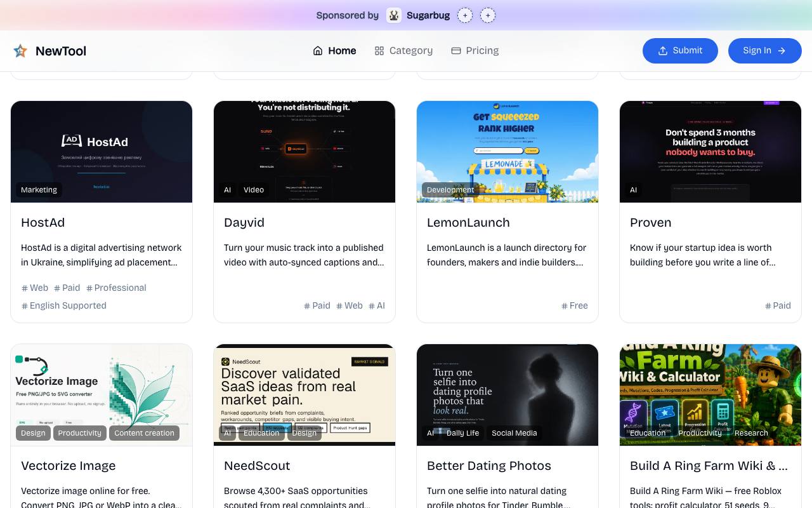Read the Proven description text
The image size is (812, 508).
click(x=710, y=255)
